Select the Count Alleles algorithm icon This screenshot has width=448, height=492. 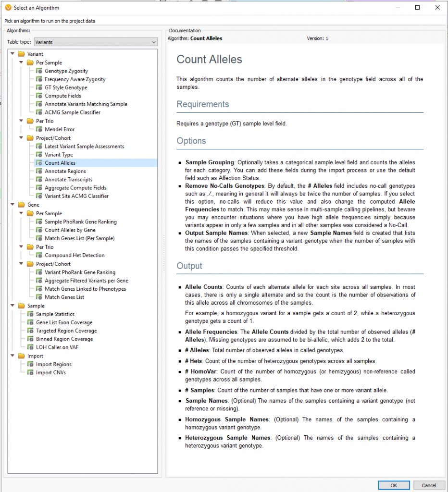(38, 162)
